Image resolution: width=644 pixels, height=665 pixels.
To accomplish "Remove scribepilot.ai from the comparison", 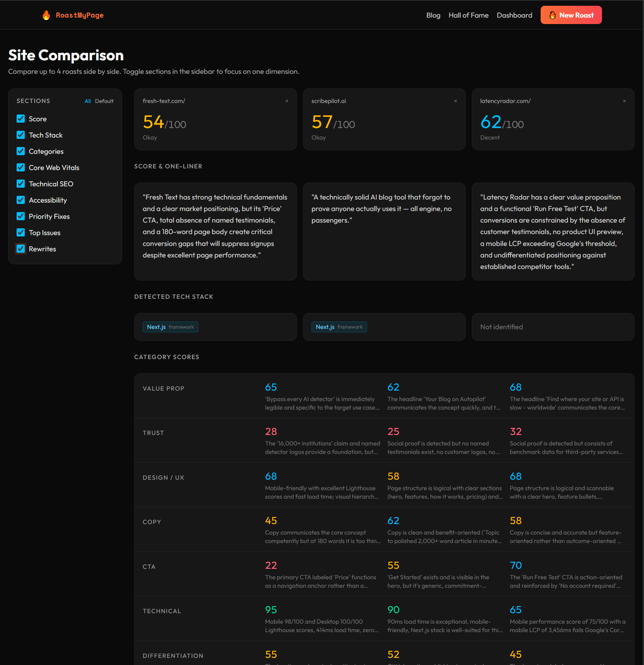I will (x=455, y=101).
